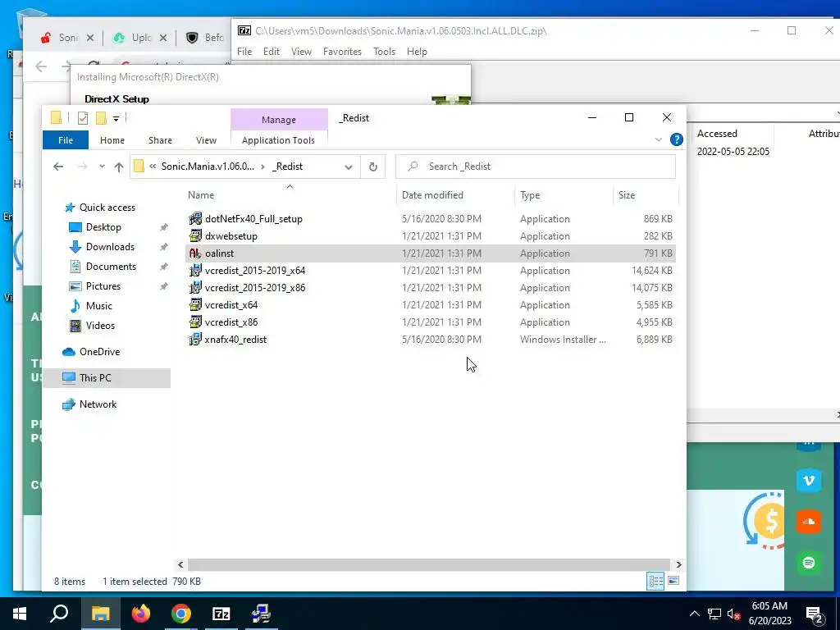Screen dimensions: 840x630
Task: Select the vcredist_x86 file icon
Action: [x=195, y=322]
